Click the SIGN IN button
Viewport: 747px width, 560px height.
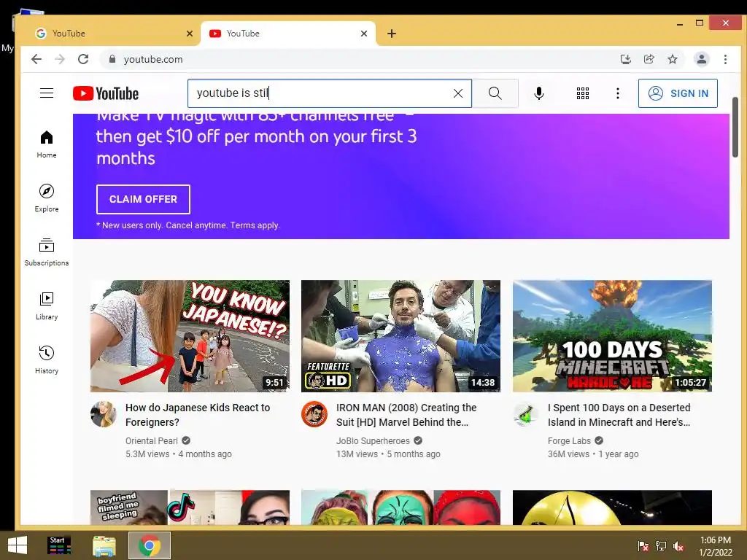pyautogui.click(x=678, y=93)
